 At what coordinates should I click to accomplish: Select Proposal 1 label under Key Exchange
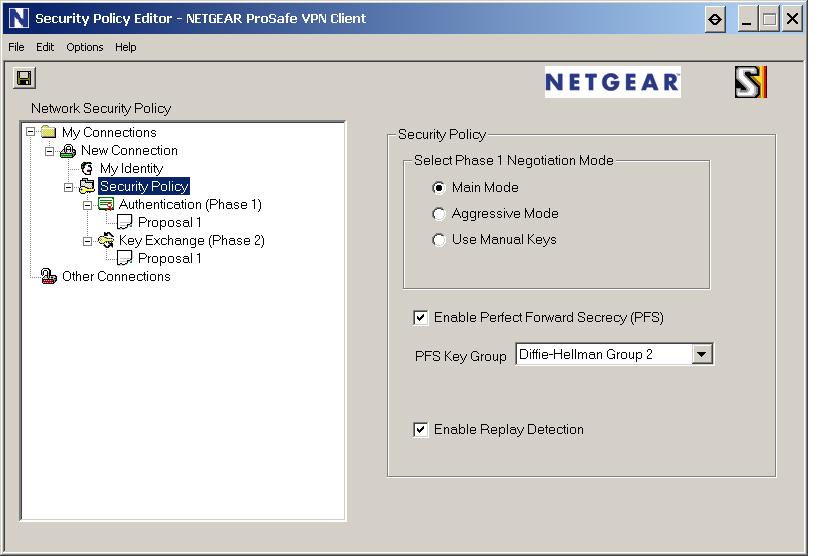[170, 258]
